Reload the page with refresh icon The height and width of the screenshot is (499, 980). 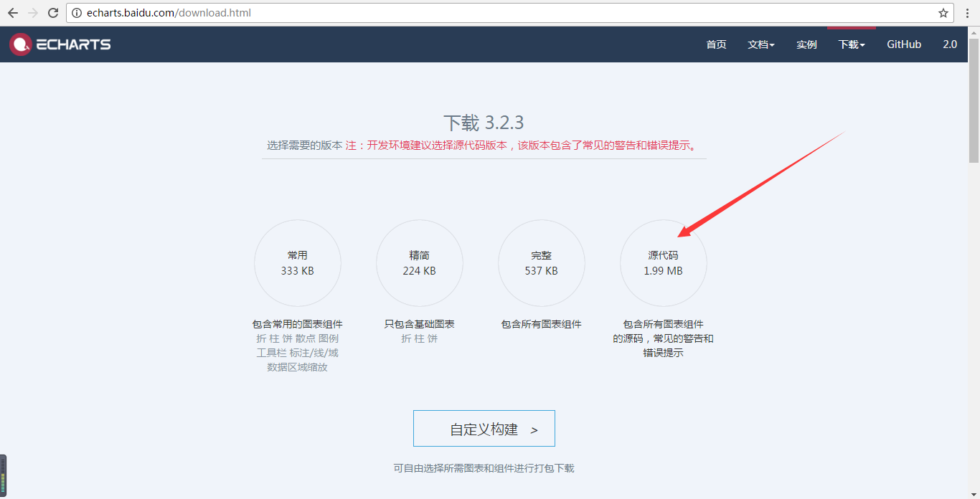[53, 13]
